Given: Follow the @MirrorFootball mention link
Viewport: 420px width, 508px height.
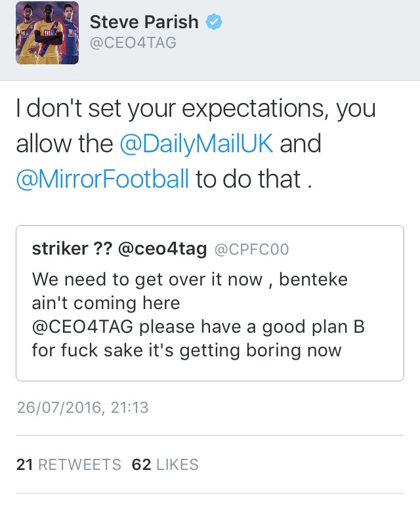Looking at the screenshot, I should pyautogui.click(x=102, y=178).
